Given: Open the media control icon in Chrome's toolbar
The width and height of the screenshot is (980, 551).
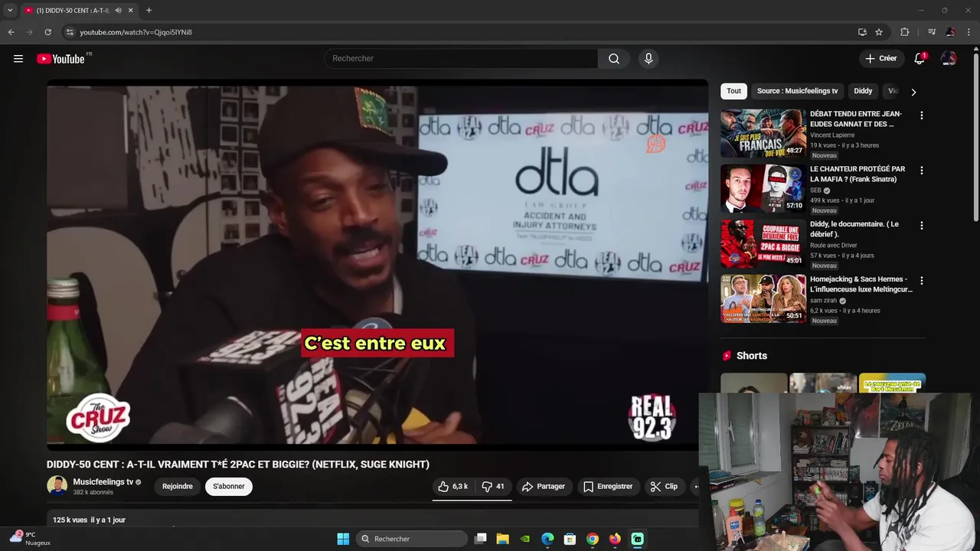Looking at the screenshot, I should coord(932,32).
